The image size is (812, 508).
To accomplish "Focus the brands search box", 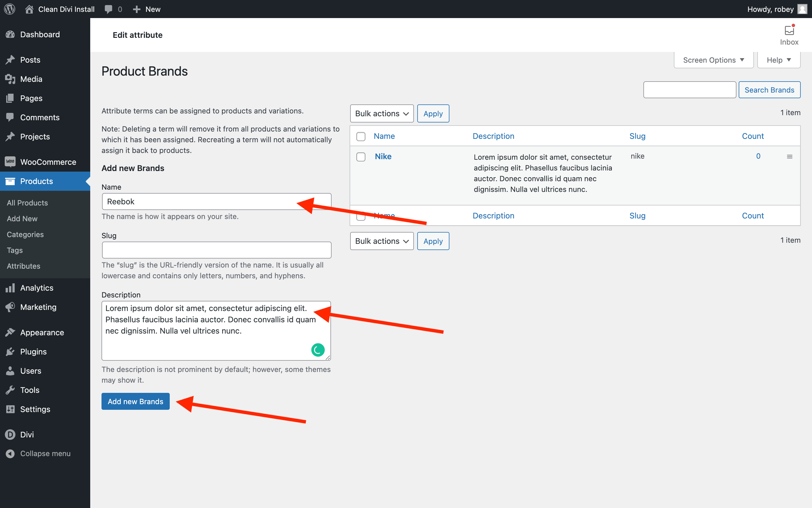I will click(690, 90).
